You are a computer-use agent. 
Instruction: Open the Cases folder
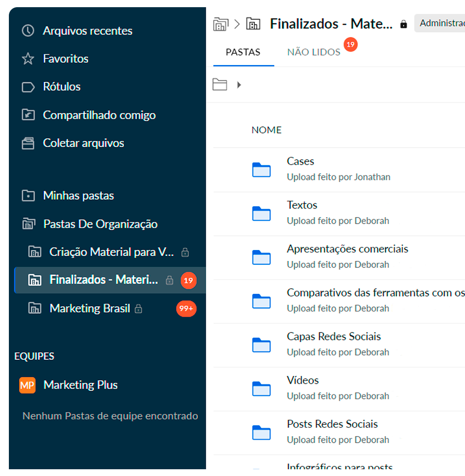pyautogui.click(x=300, y=161)
